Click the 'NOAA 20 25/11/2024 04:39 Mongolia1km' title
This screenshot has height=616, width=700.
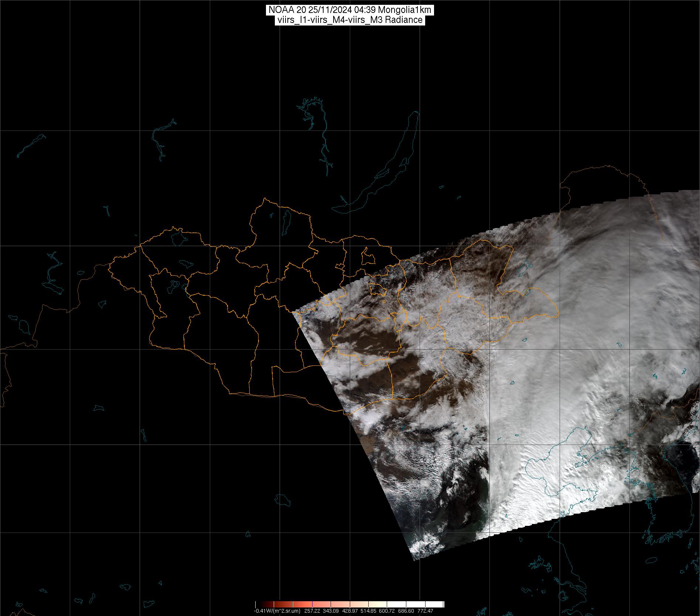350,10
